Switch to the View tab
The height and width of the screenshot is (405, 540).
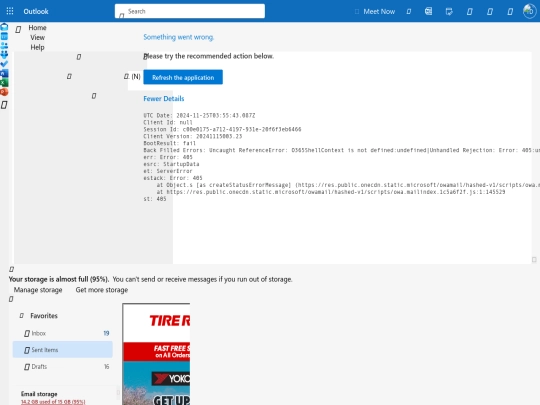click(x=37, y=37)
